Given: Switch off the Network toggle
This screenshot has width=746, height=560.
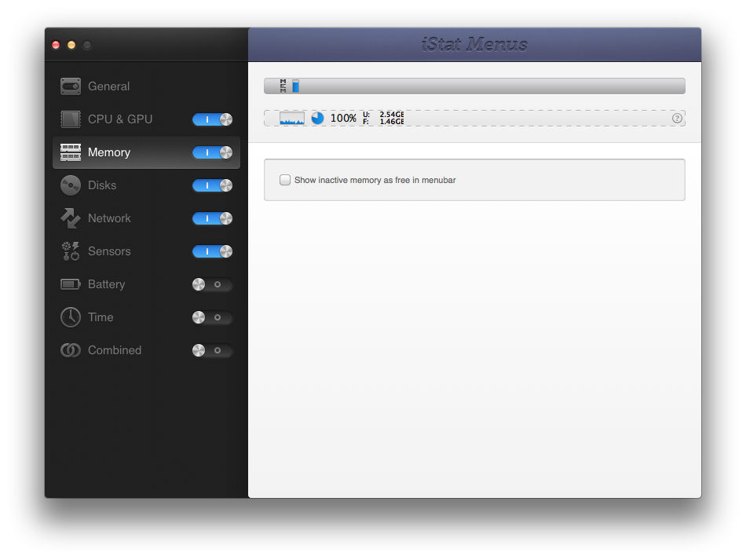Looking at the screenshot, I should point(212,218).
